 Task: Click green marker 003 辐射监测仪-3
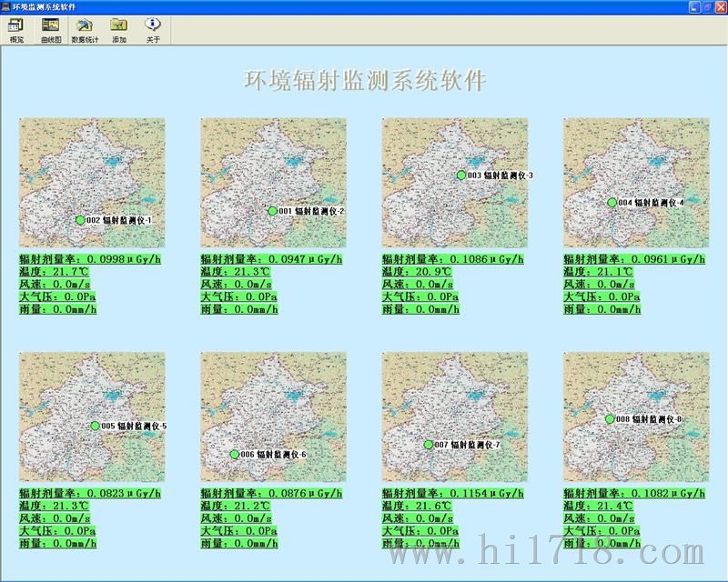[x=461, y=175]
